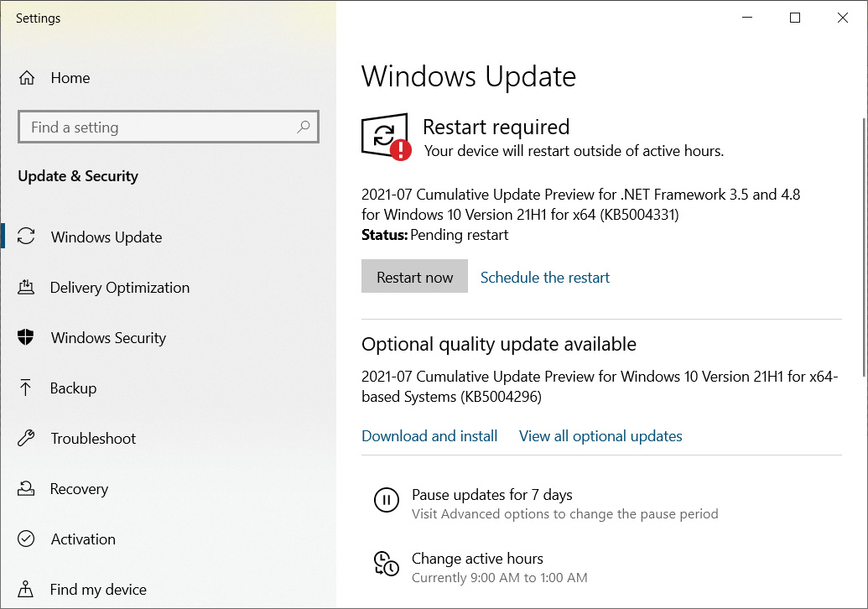The width and height of the screenshot is (868, 609).
Task: Click the Recovery icon
Action: [x=26, y=488]
